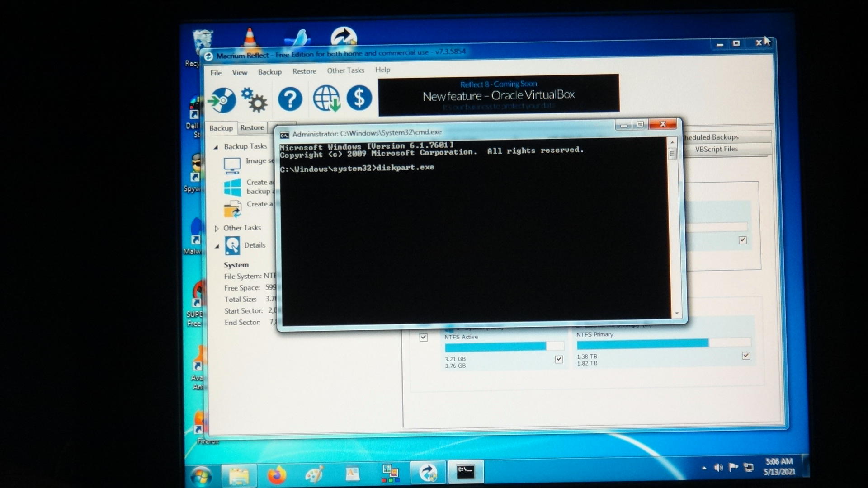This screenshot has width=868, height=488.
Task: Click the taskbar clock showing 5:06 AM
Action: (779, 466)
